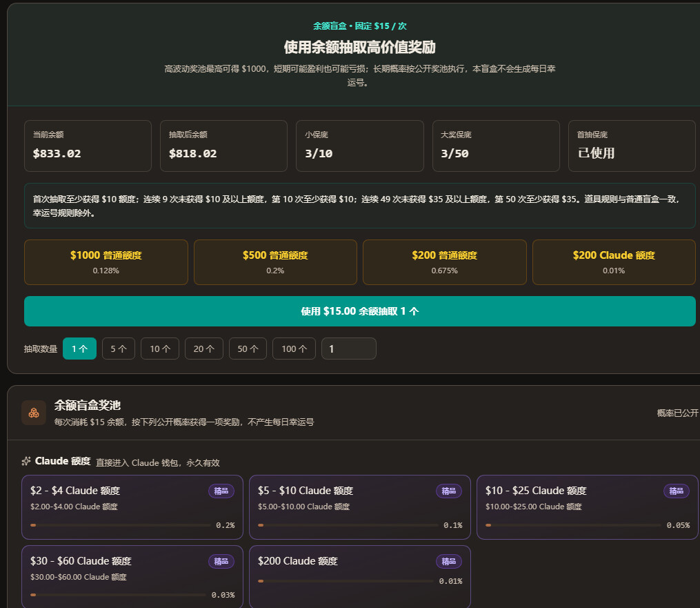Viewport: 700px width, 608px height.
Task: Click the 余额盲盒 • 固定 $15 / 次 label
Action: [x=360, y=26]
